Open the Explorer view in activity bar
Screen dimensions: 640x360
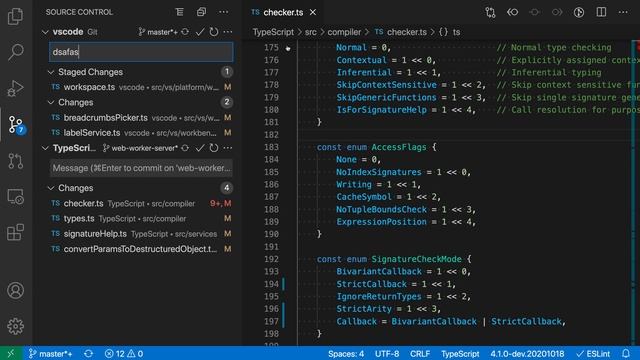pyautogui.click(x=15, y=16)
